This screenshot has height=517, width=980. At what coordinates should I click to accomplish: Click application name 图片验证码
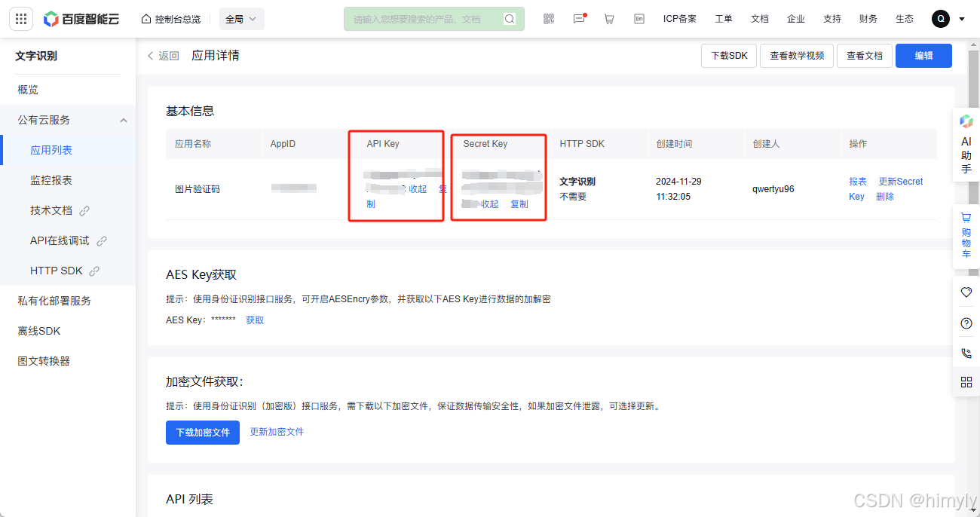pos(198,189)
